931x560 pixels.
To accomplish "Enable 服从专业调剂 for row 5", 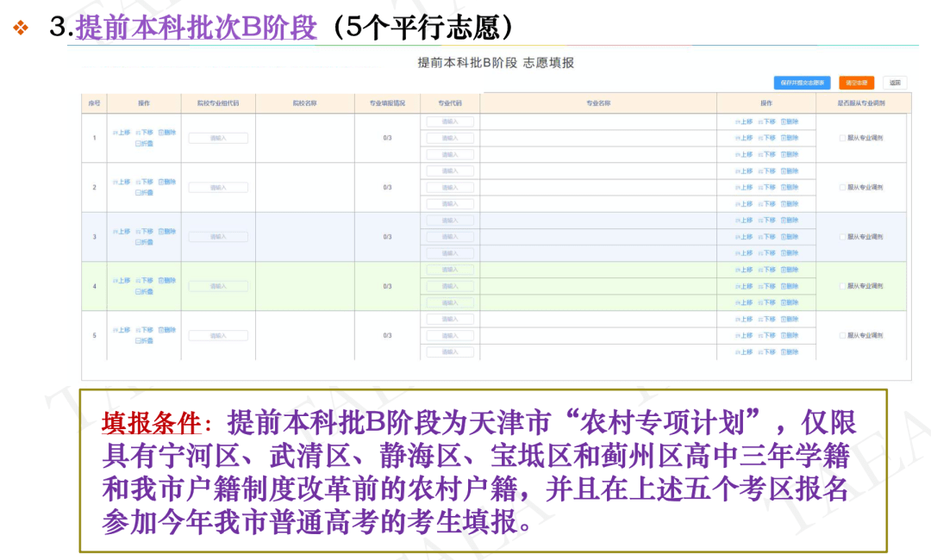I will [842, 335].
